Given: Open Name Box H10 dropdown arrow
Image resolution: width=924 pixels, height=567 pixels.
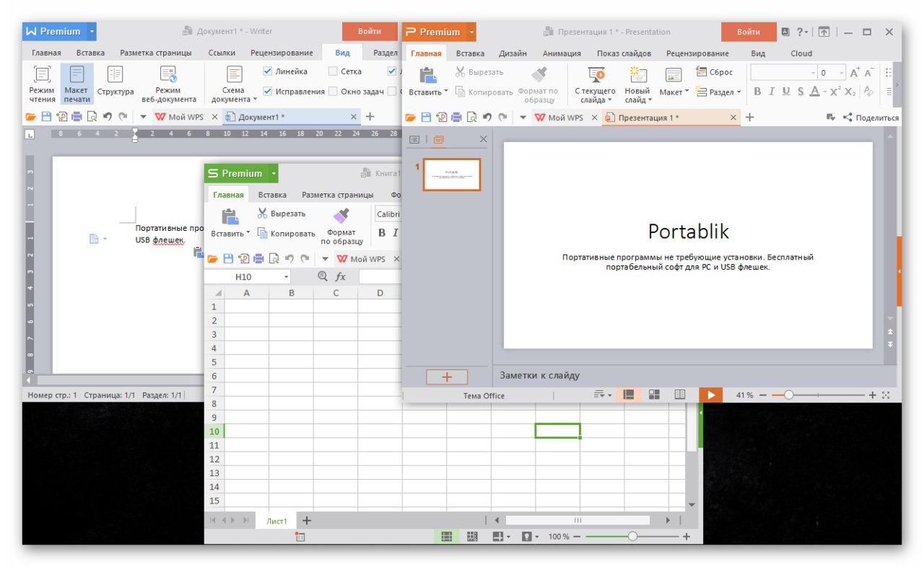Looking at the screenshot, I should point(286,277).
